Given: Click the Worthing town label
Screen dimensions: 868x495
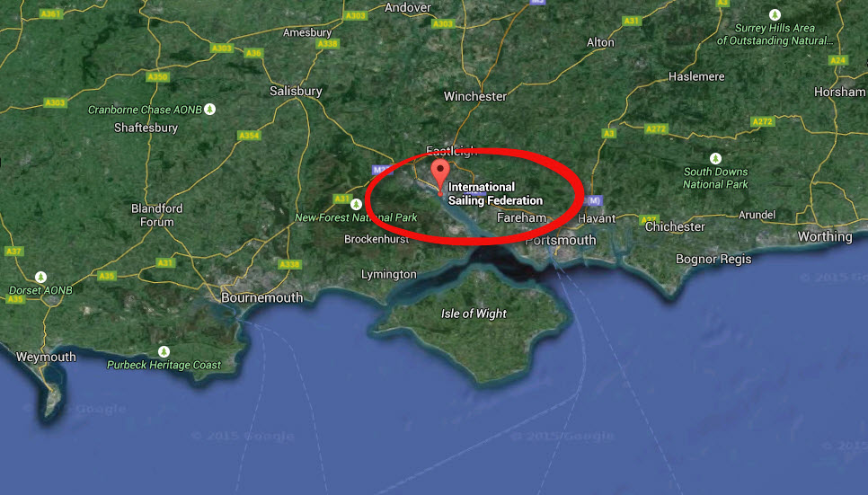Looking at the screenshot, I should coord(825,237).
